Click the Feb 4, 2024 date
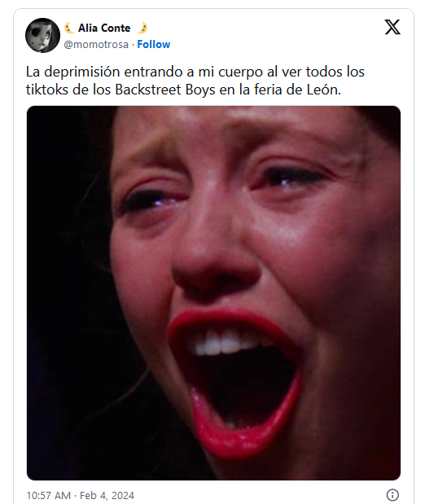Viewport: 438px width, 504px height. point(107,495)
